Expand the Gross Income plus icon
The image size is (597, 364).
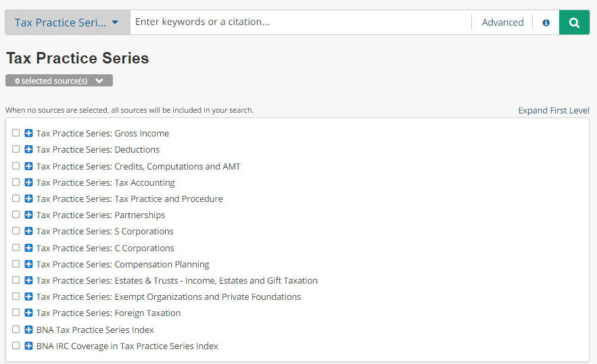[x=28, y=133]
